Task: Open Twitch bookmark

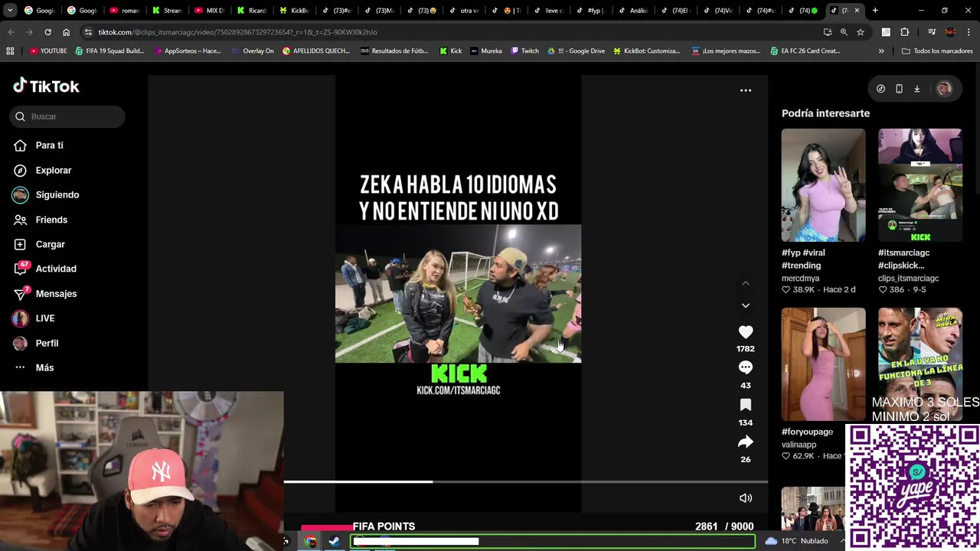Action: coord(524,51)
